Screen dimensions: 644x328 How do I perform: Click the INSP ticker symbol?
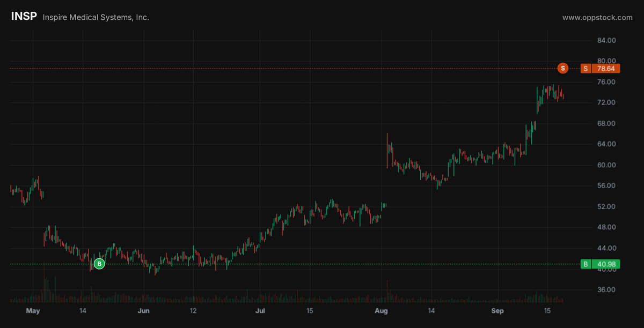[x=24, y=17]
